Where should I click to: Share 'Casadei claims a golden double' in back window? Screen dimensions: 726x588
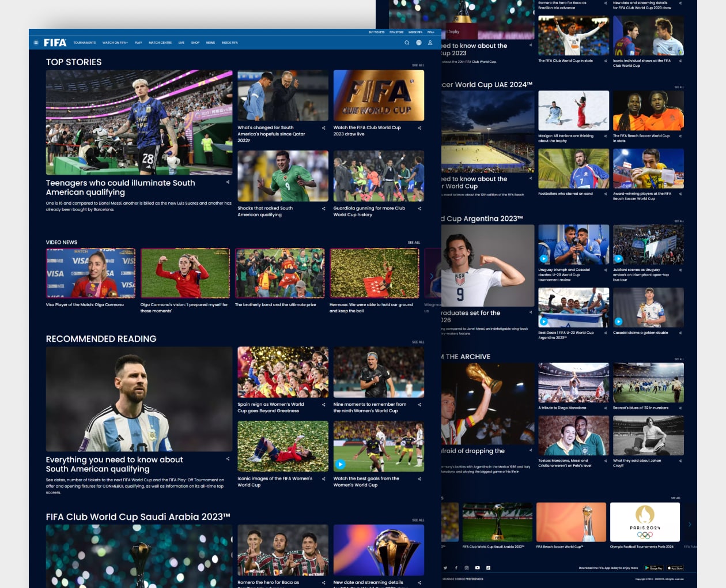point(680,333)
